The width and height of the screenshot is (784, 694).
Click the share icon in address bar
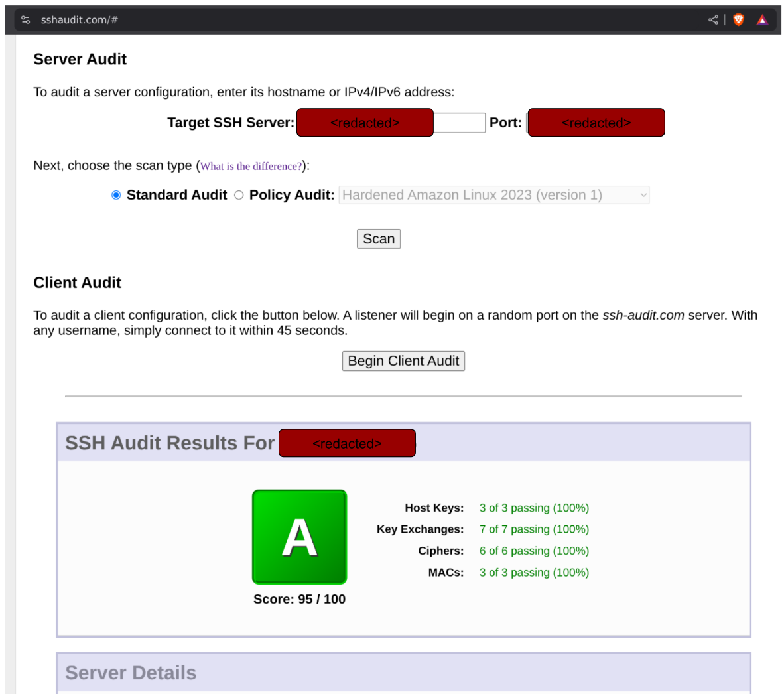713,20
